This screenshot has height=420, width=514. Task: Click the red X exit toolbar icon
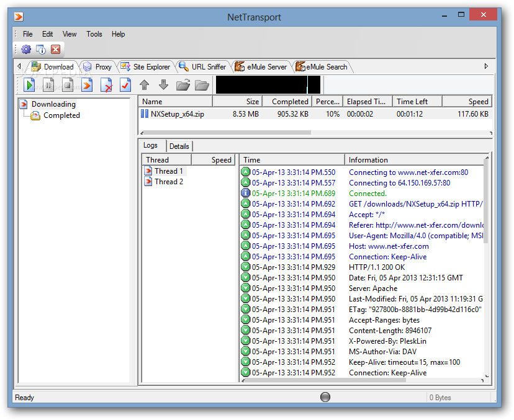point(56,50)
